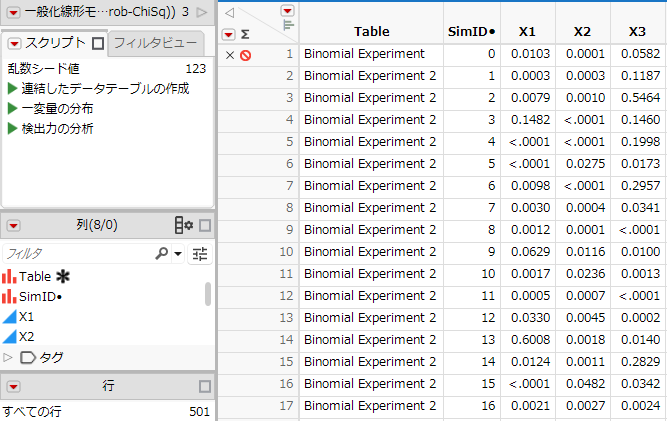Select the X3 column header
This screenshot has width=667, height=421.
637,31
